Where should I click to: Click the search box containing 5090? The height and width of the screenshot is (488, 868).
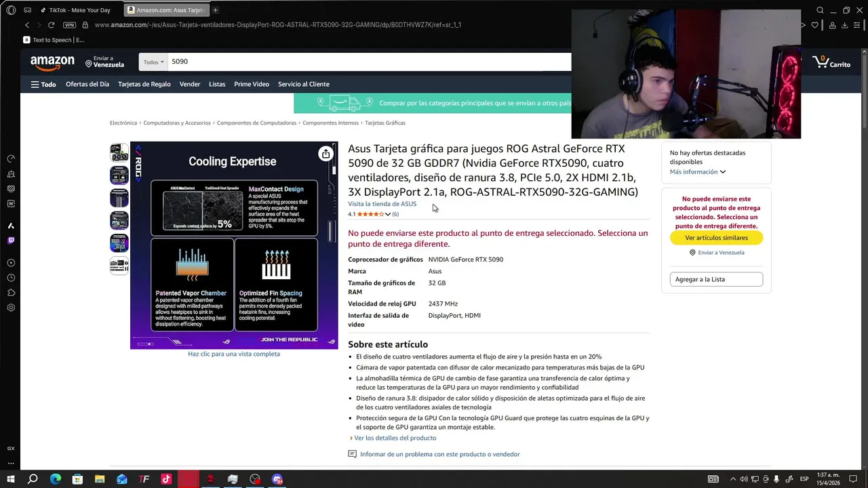click(370, 62)
